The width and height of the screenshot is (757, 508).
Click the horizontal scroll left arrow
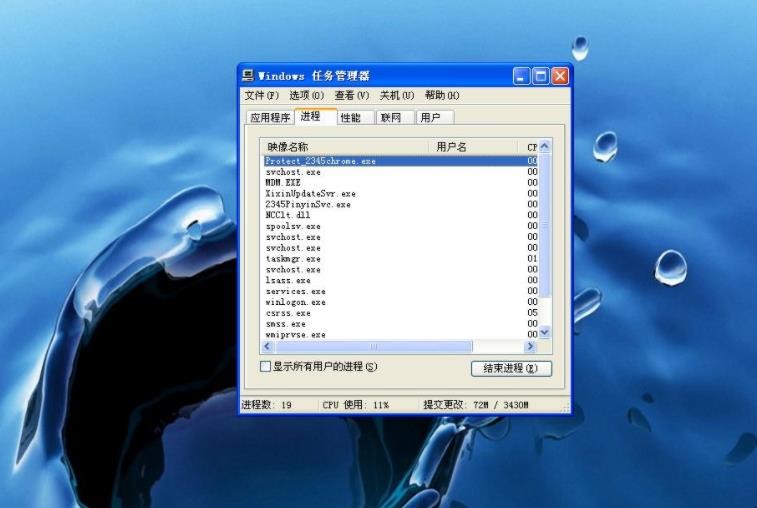click(267, 346)
